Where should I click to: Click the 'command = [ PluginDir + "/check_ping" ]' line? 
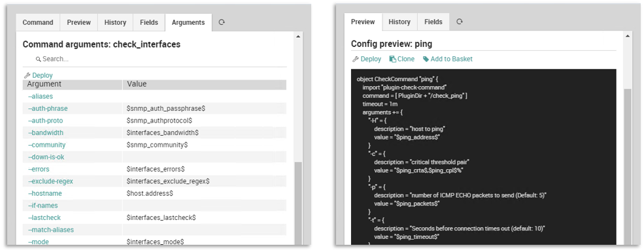pos(415,95)
